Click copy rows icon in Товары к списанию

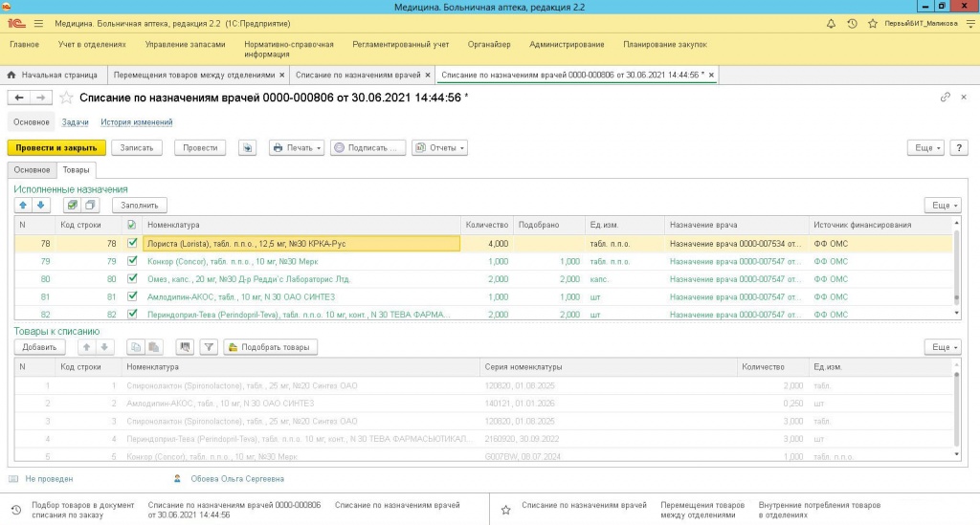[136, 347]
